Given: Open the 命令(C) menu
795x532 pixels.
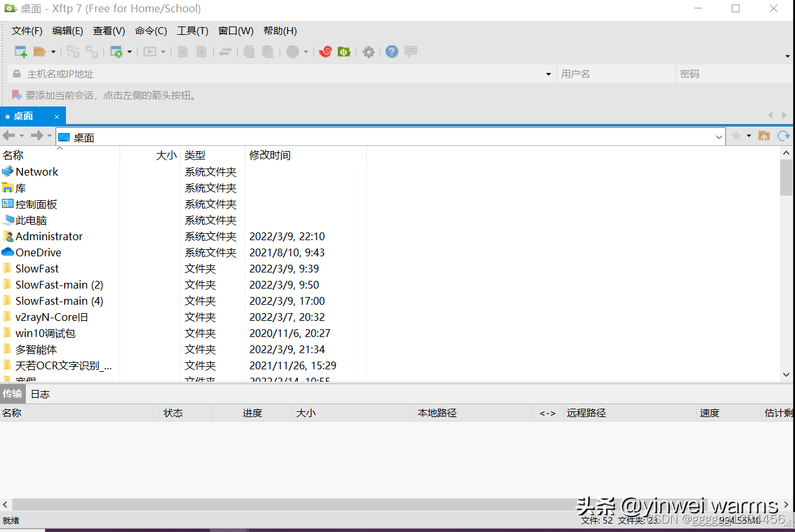Looking at the screenshot, I should click(x=151, y=31).
